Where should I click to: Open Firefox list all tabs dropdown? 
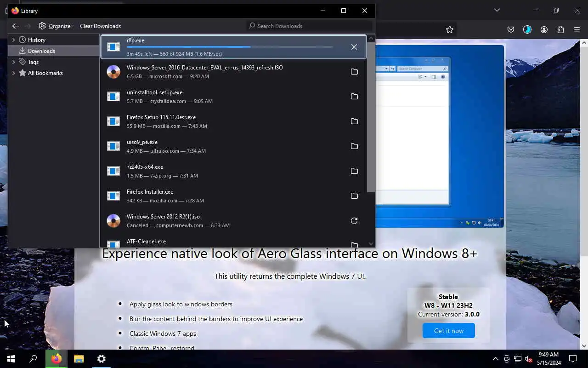pyautogui.click(x=497, y=10)
